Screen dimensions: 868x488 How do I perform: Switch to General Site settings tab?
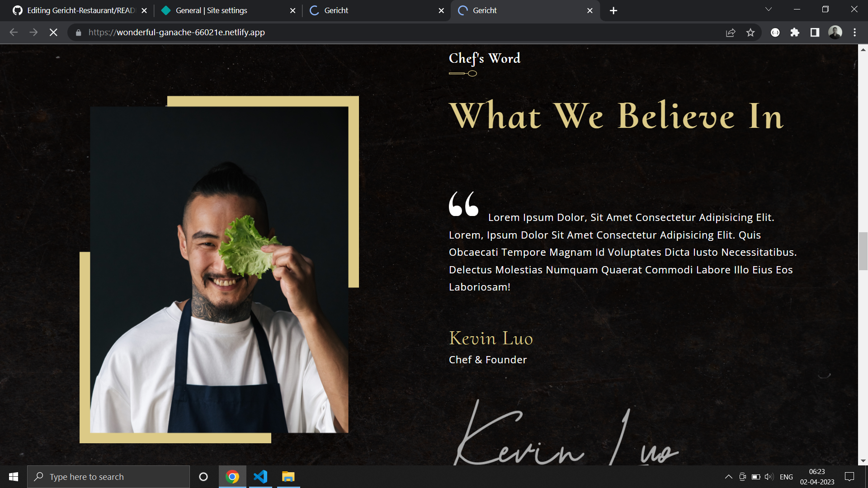[x=211, y=10]
